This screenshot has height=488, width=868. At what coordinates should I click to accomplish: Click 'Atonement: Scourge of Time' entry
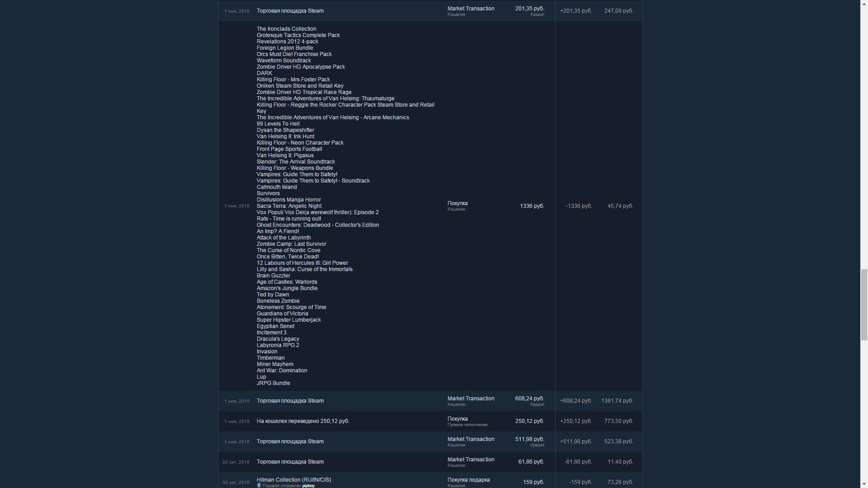pyautogui.click(x=292, y=307)
